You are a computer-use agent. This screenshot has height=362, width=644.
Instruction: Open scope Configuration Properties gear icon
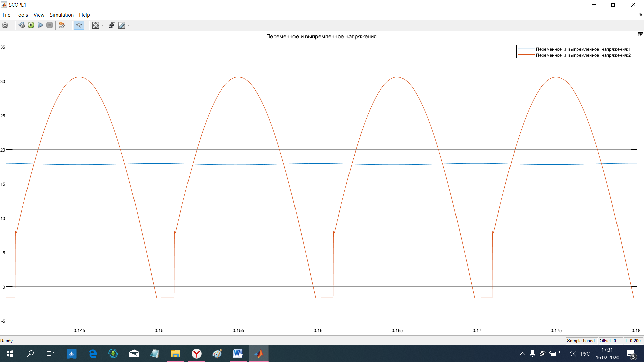5,25
